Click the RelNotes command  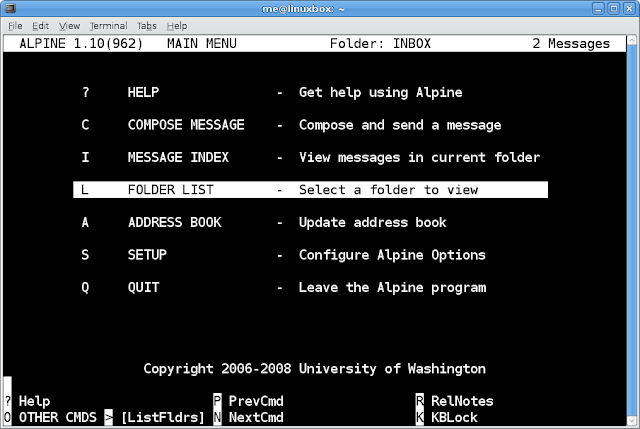tap(462, 401)
